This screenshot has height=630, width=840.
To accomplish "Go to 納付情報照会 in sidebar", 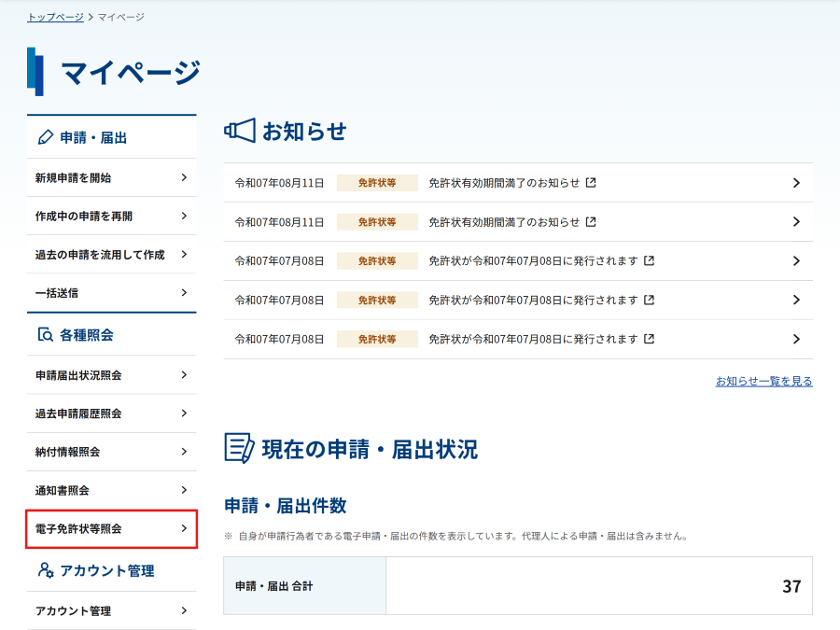I will pyautogui.click(x=111, y=452).
